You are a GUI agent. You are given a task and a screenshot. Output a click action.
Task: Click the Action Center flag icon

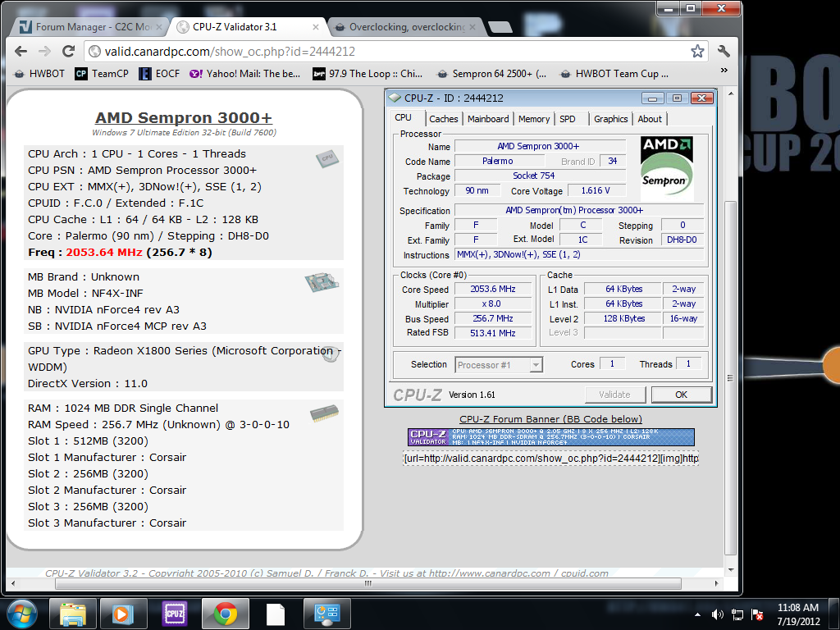click(757, 614)
